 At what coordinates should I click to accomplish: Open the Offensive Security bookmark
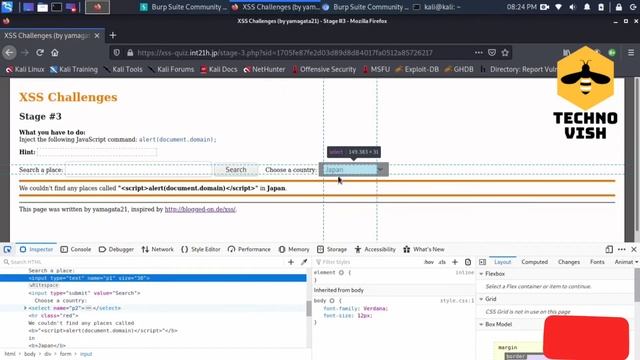(x=324, y=69)
